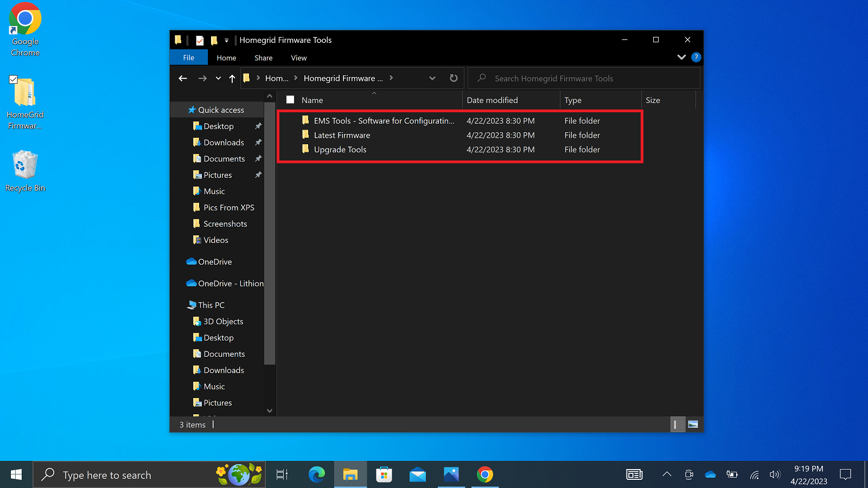Screen dimensions: 868x488
Task: Click the taskbar search box
Action: pyautogui.click(x=149, y=475)
